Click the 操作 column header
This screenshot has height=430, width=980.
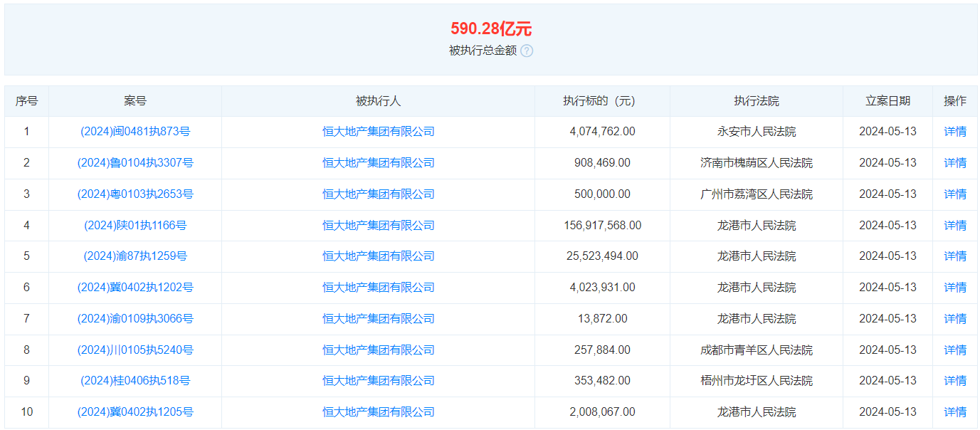tap(955, 101)
